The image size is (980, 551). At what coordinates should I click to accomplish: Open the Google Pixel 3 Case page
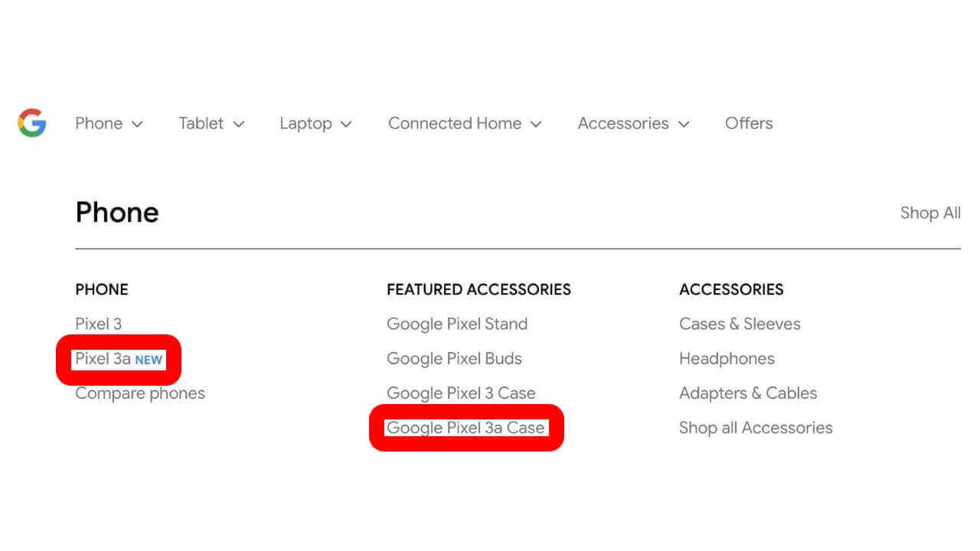pyautogui.click(x=461, y=393)
